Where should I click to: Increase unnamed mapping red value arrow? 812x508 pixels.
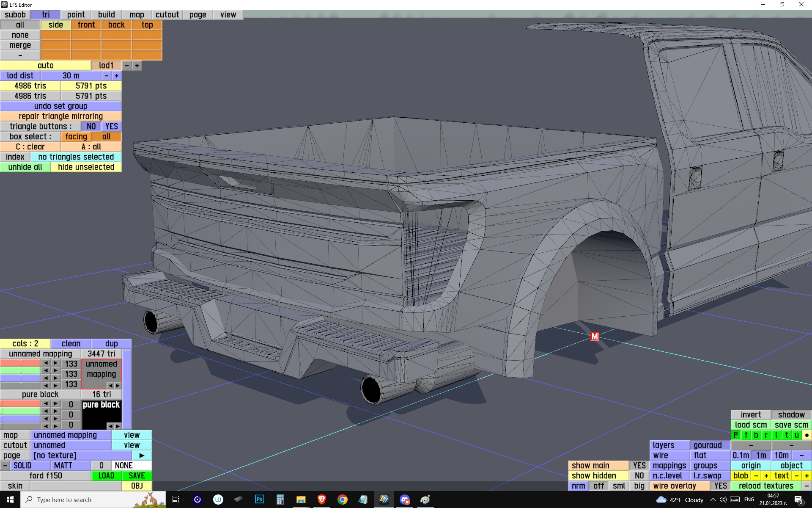point(55,363)
